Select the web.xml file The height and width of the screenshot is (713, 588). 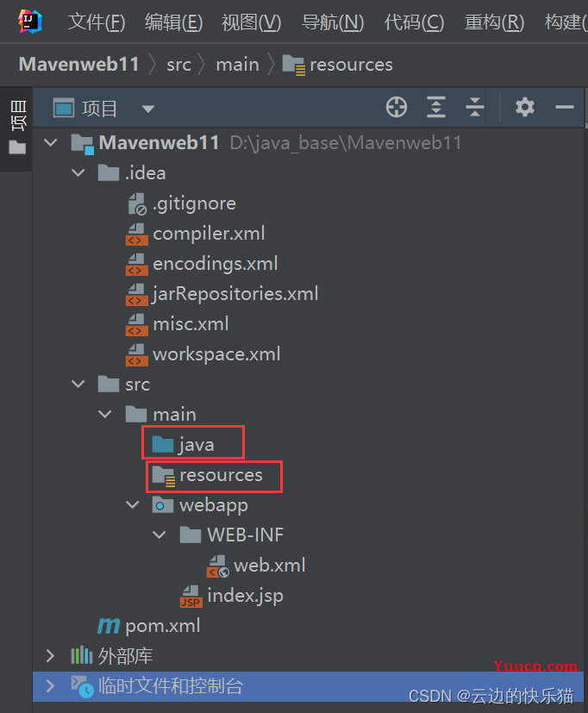[256, 566]
